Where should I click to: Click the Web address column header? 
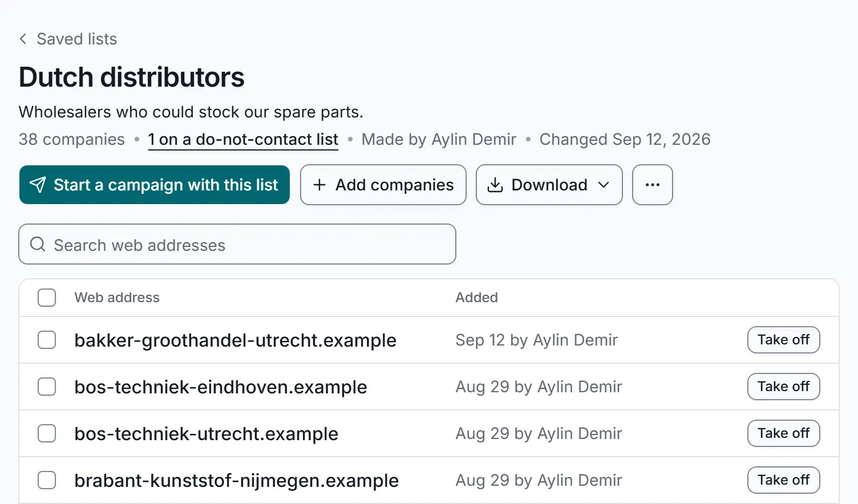coord(117,298)
